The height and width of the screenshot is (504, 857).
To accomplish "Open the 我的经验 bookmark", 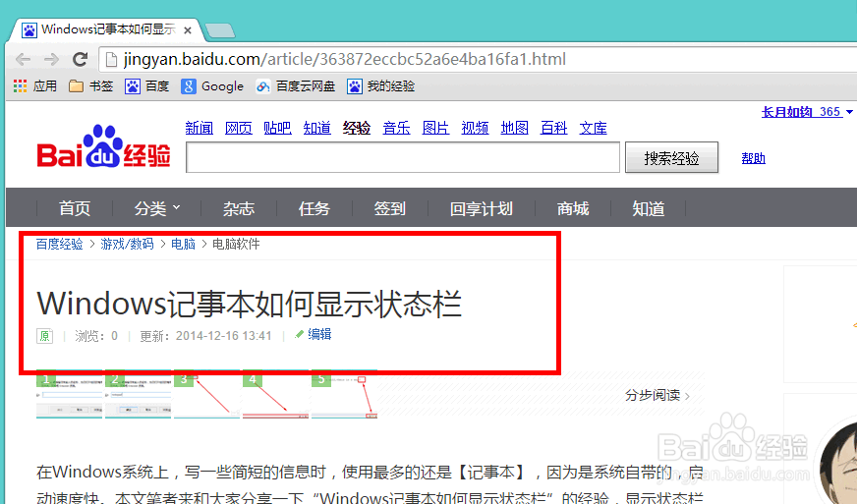I will click(381, 85).
